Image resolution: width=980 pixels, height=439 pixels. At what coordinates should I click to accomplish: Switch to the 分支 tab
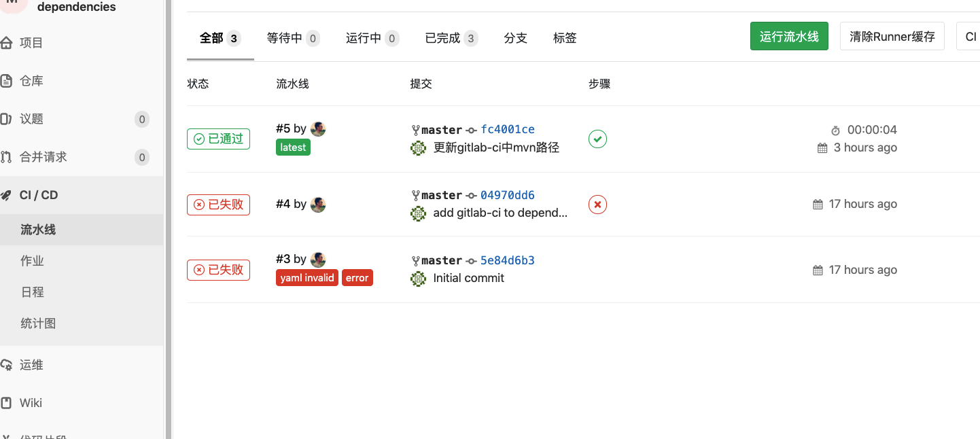click(x=516, y=38)
